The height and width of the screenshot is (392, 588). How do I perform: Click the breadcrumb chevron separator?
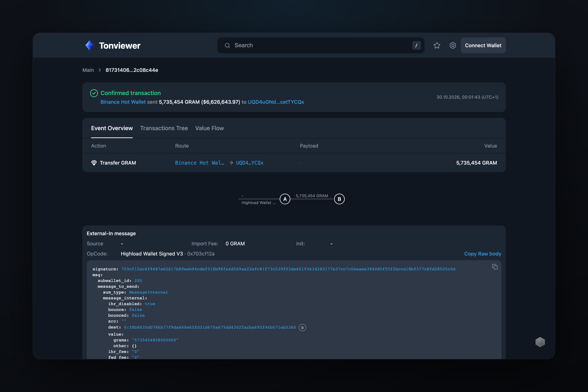pyautogui.click(x=100, y=70)
